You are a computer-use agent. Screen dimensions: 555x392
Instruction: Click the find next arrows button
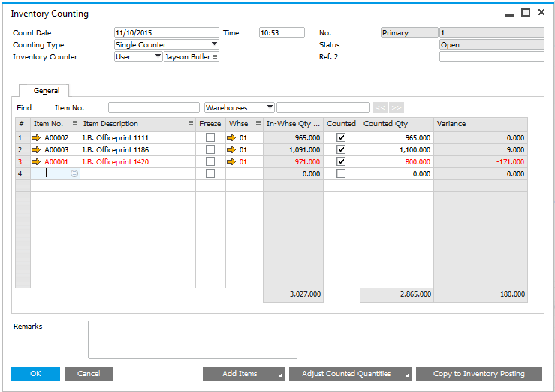(x=397, y=108)
